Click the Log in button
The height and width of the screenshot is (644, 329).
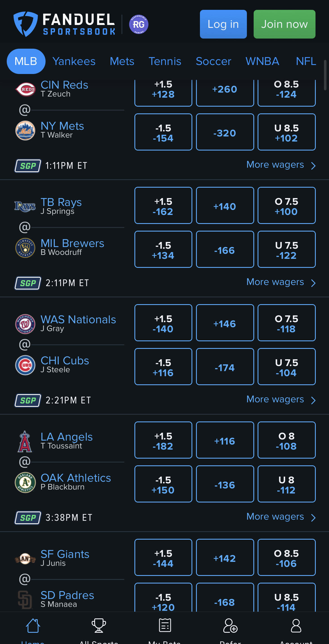pyautogui.click(x=223, y=24)
